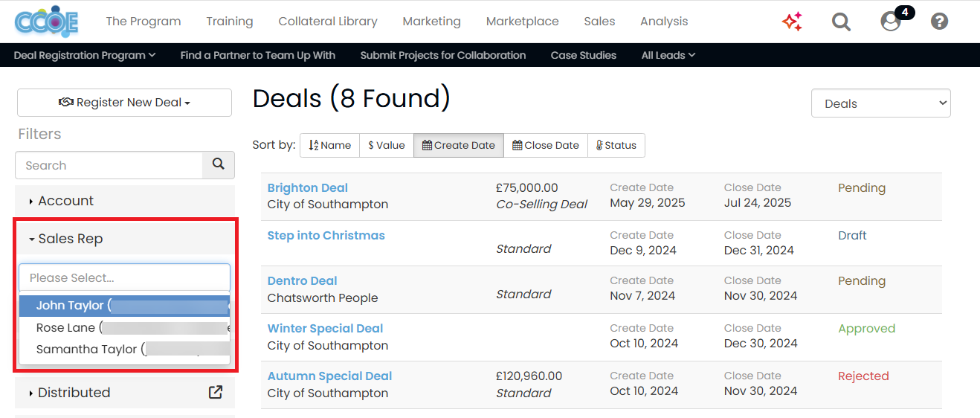Open Register New Deal dropdown button
Screen dimensions: 980x418
tap(124, 103)
